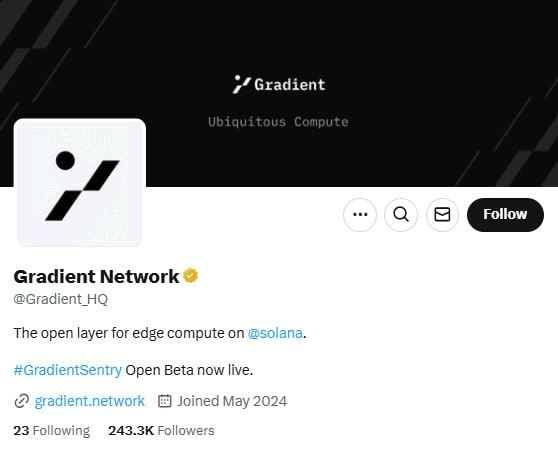Click the profile search magnifier icon
Image resolution: width=558 pixels, height=449 pixels.
tap(401, 215)
